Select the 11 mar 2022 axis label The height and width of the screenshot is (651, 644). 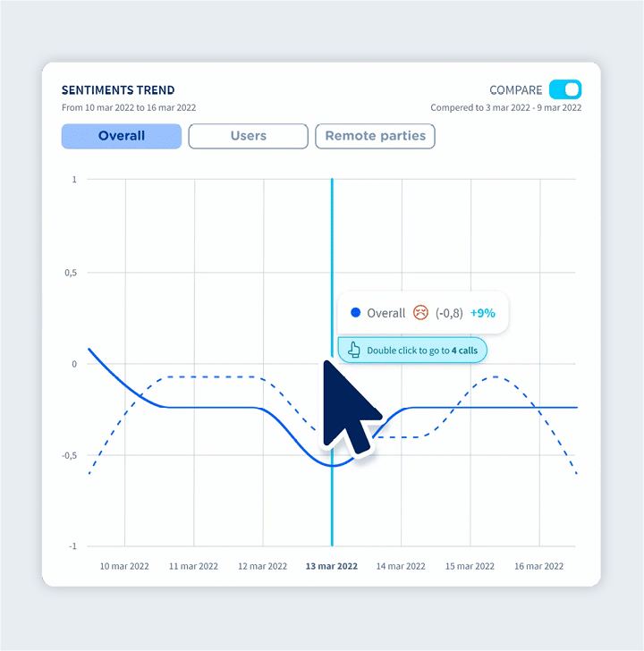click(193, 566)
